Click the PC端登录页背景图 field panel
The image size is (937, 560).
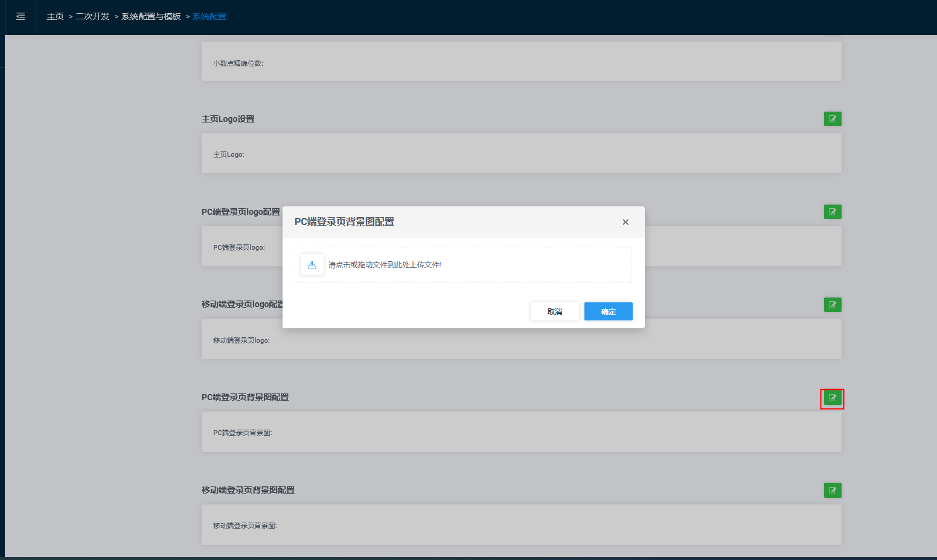pos(521,432)
